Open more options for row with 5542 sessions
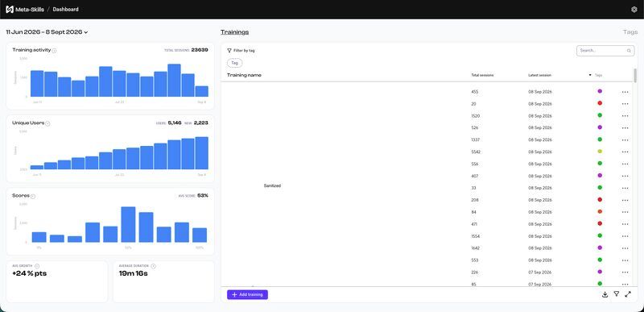The height and width of the screenshot is (312, 644). tap(625, 152)
